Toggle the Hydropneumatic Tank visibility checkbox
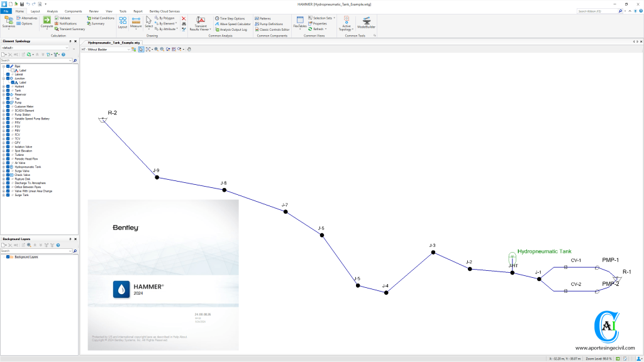Image resolution: width=644 pixels, height=362 pixels. pyautogui.click(x=8, y=167)
